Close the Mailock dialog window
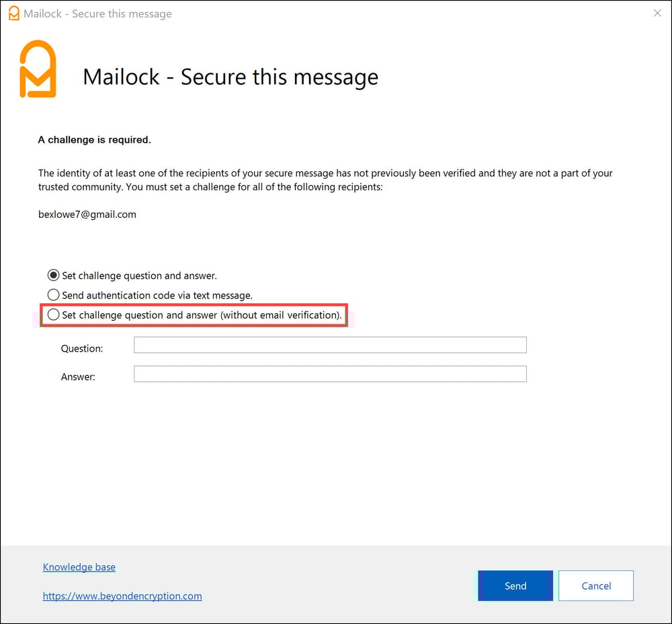The width and height of the screenshot is (672, 624). (x=657, y=13)
